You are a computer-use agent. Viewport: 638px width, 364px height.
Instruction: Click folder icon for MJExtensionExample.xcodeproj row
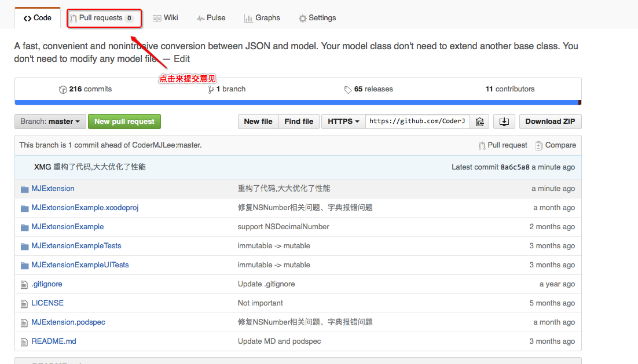24,208
